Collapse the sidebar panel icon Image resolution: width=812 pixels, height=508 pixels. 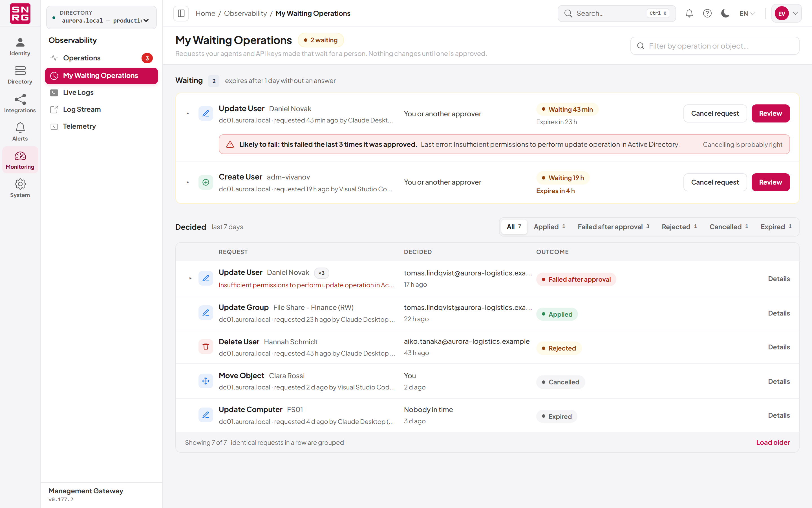click(181, 14)
